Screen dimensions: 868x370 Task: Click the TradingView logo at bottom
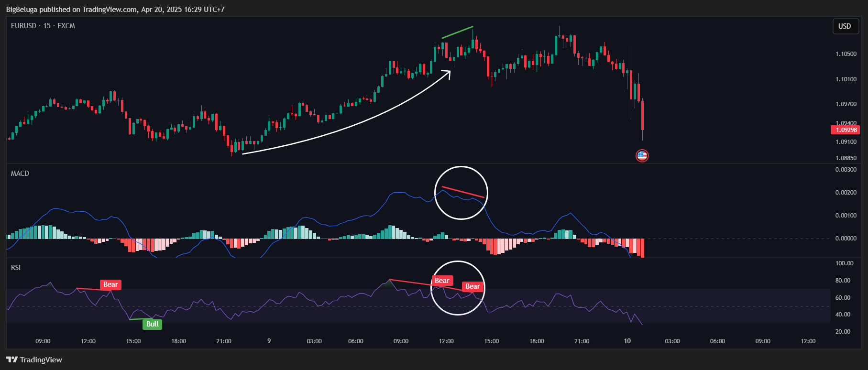point(34,360)
